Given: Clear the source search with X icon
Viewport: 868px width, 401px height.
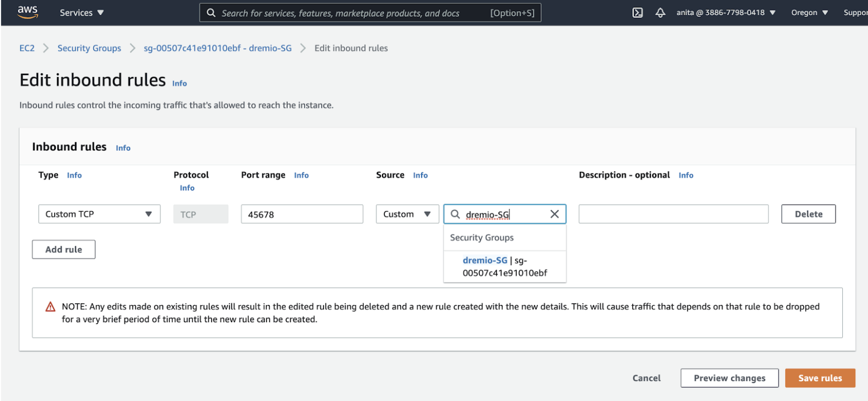Looking at the screenshot, I should tap(554, 214).
